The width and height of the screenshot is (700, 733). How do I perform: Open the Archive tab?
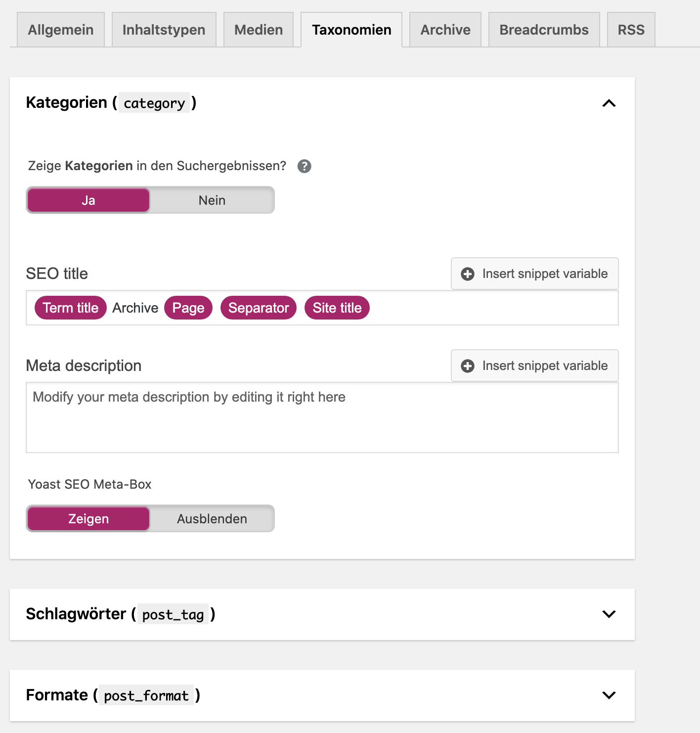click(445, 30)
